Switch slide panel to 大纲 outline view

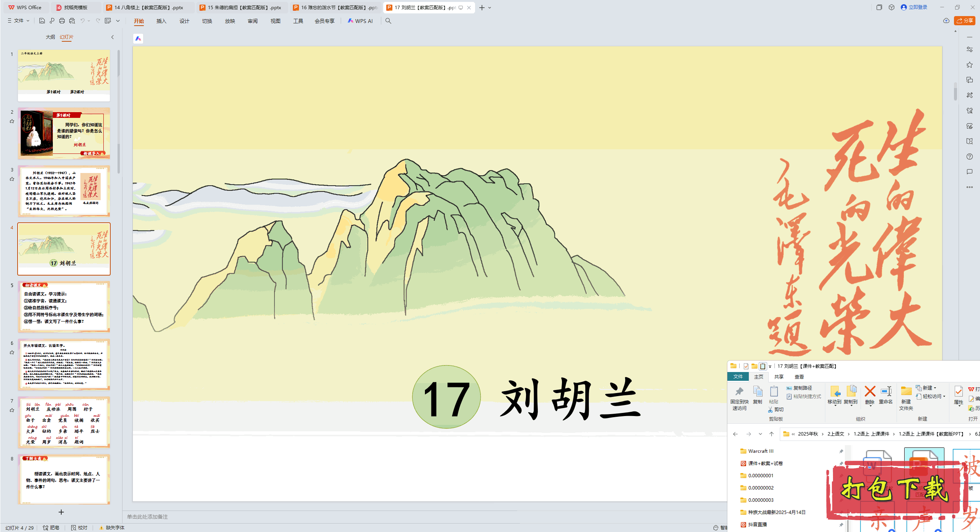tap(50, 37)
